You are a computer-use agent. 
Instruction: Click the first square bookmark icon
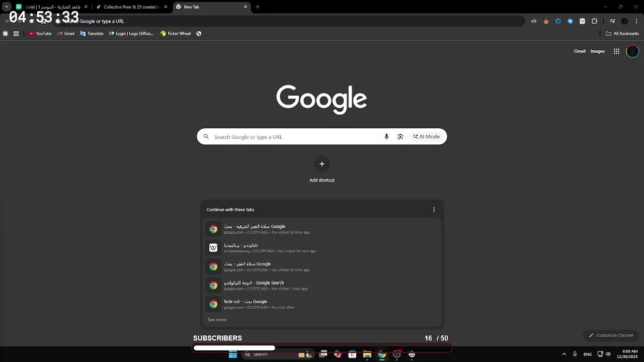(5, 34)
